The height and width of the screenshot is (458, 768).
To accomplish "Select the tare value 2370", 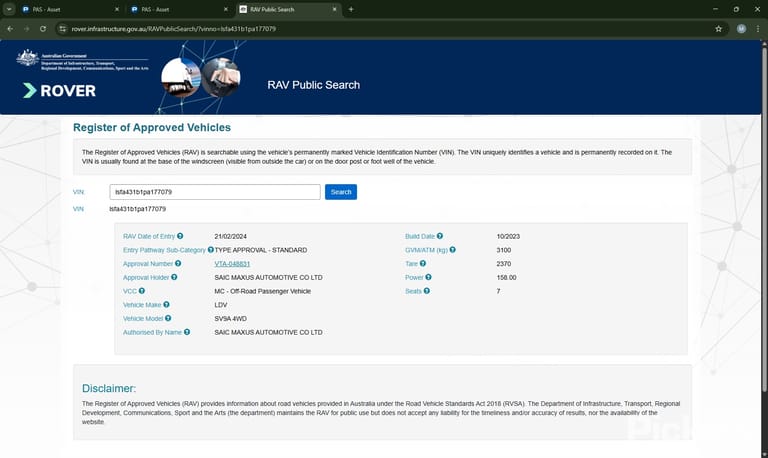I will click(504, 264).
